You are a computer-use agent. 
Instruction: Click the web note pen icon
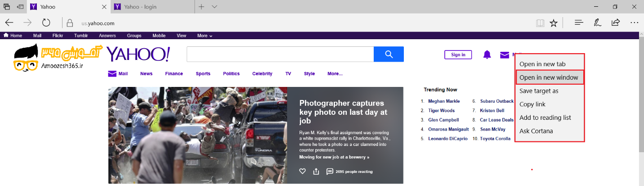(x=597, y=23)
